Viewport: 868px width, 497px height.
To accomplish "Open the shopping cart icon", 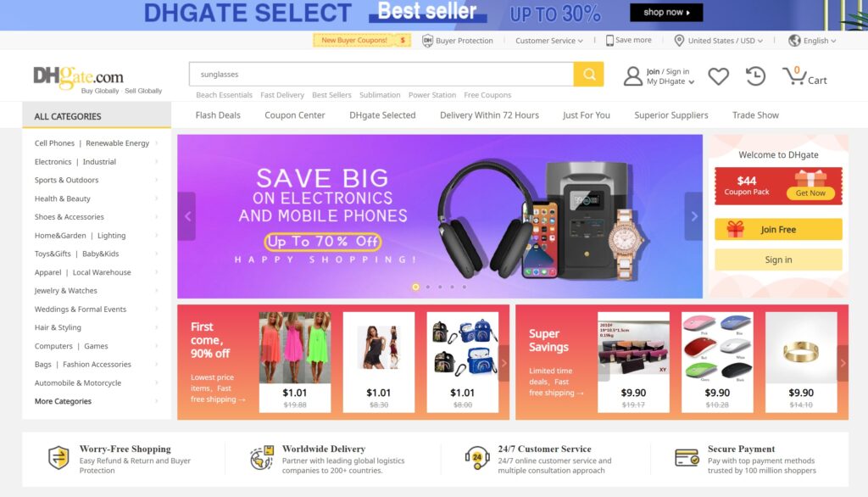I will 794,76.
